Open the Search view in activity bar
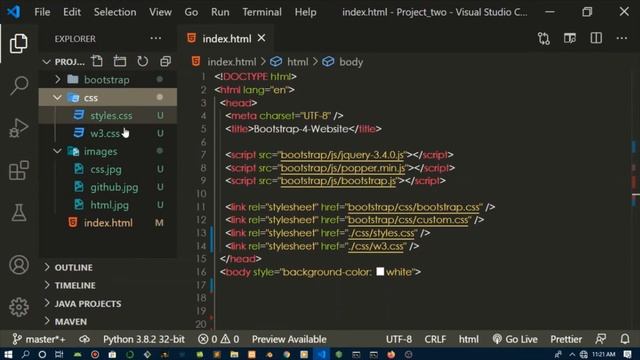 coord(18,86)
